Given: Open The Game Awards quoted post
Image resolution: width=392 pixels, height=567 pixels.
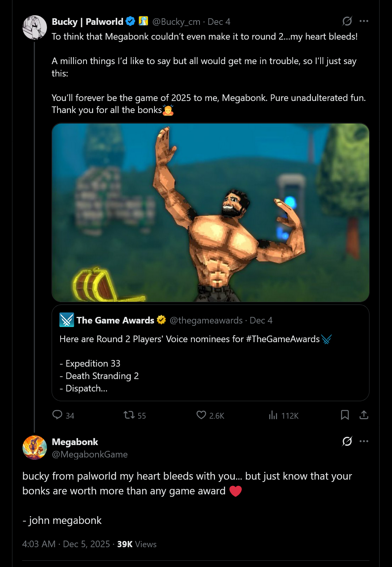Looking at the screenshot, I should [210, 369].
